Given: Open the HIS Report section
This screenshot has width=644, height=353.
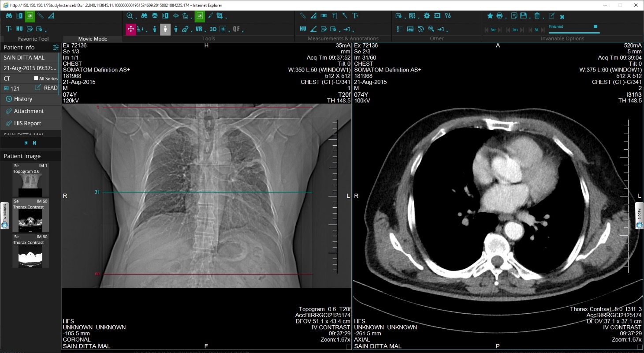Looking at the screenshot, I should 30,124.
